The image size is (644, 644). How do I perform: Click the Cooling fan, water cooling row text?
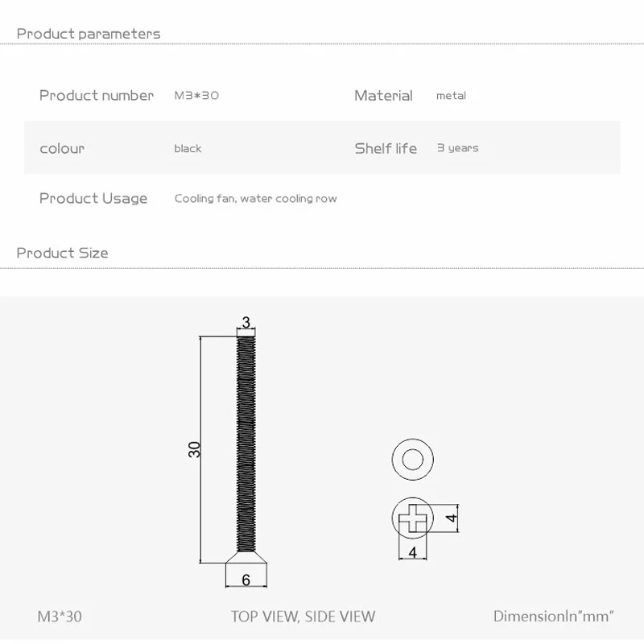coord(256,198)
